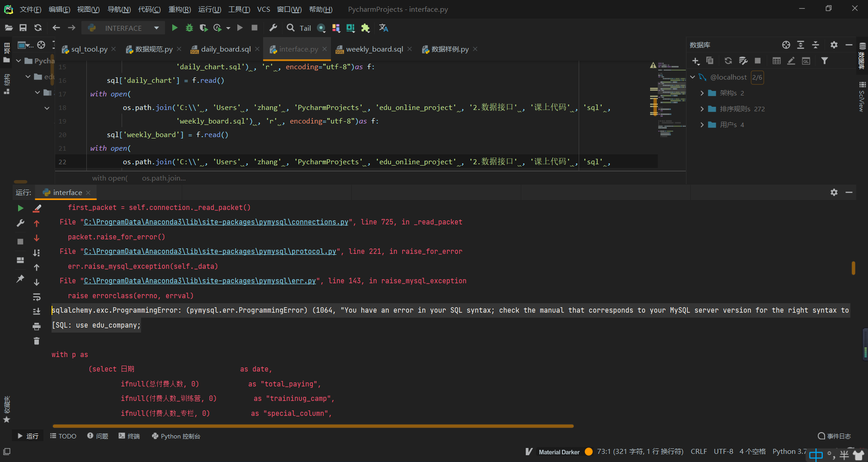The height and width of the screenshot is (462, 868).
Task: Start debugging with the bug icon
Action: pos(189,28)
